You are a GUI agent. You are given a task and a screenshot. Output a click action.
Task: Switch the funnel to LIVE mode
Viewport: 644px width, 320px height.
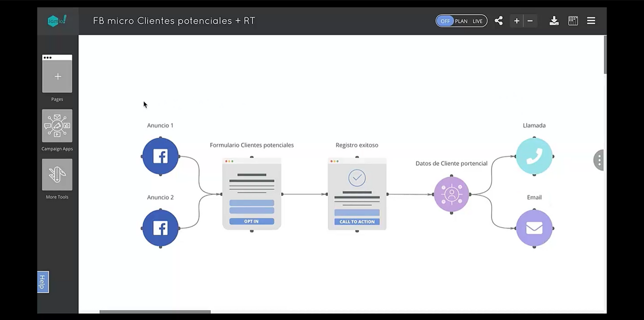click(477, 21)
